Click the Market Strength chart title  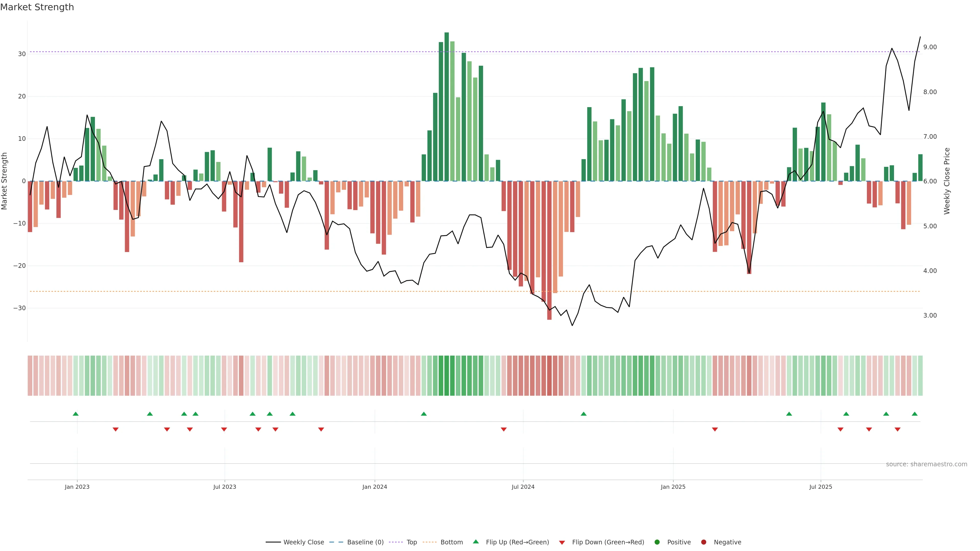click(37, 7)
